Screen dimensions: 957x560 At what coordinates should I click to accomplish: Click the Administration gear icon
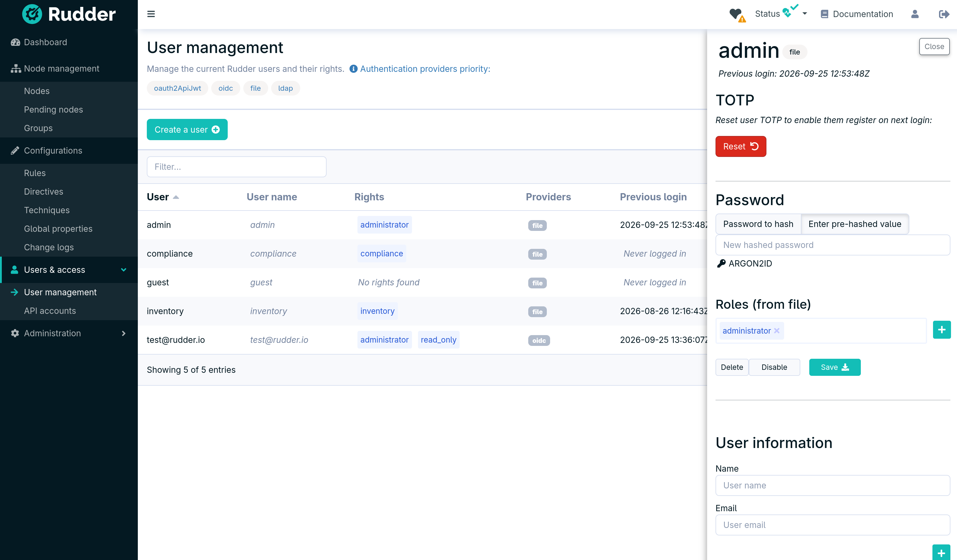click(15, 333)
